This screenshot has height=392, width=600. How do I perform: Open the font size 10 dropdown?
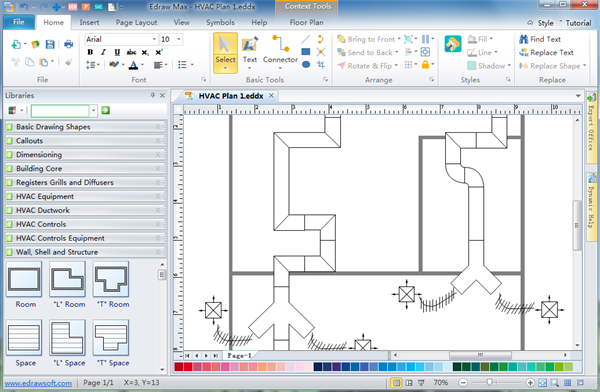point(178,39)
